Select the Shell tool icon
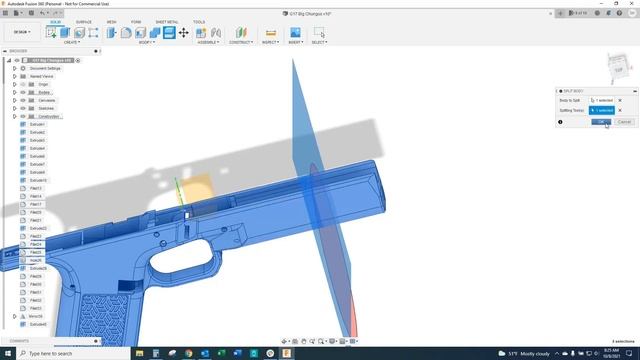This screenshot has height=360, width=640. click(140, 32)
